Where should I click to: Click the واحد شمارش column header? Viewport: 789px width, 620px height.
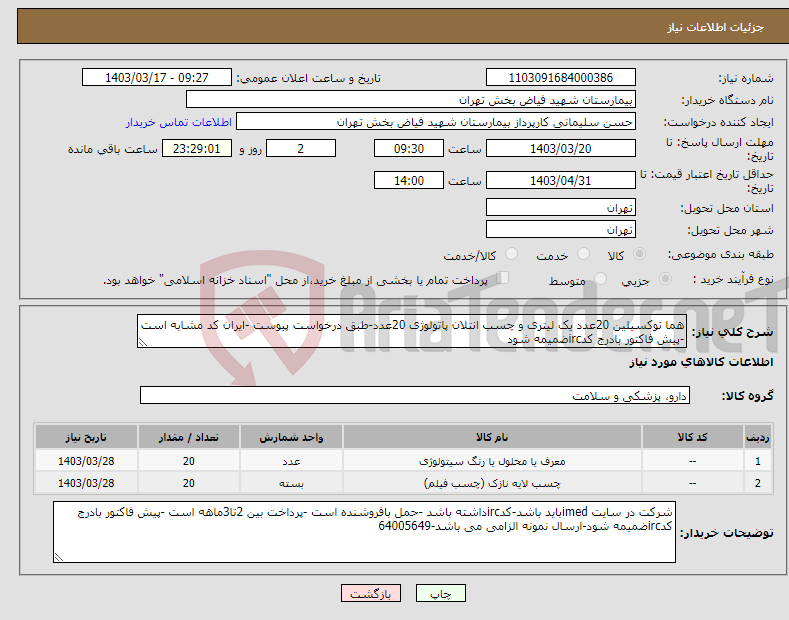291,437
